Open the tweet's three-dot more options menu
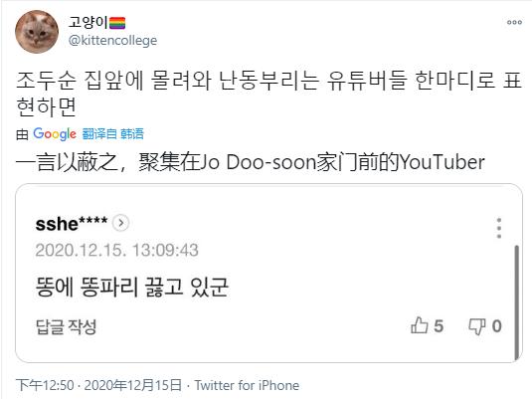 pos(514,23)
